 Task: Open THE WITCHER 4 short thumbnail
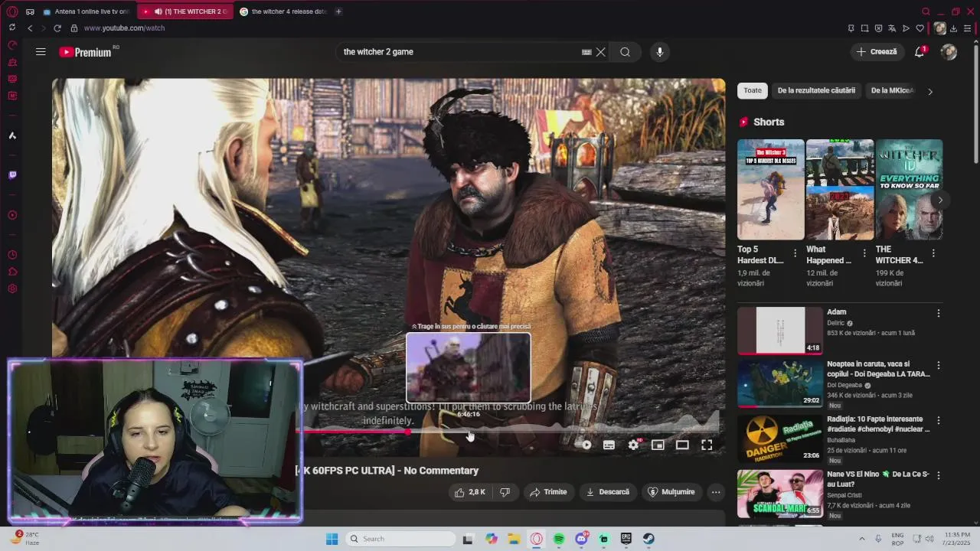tap(909, 190)
